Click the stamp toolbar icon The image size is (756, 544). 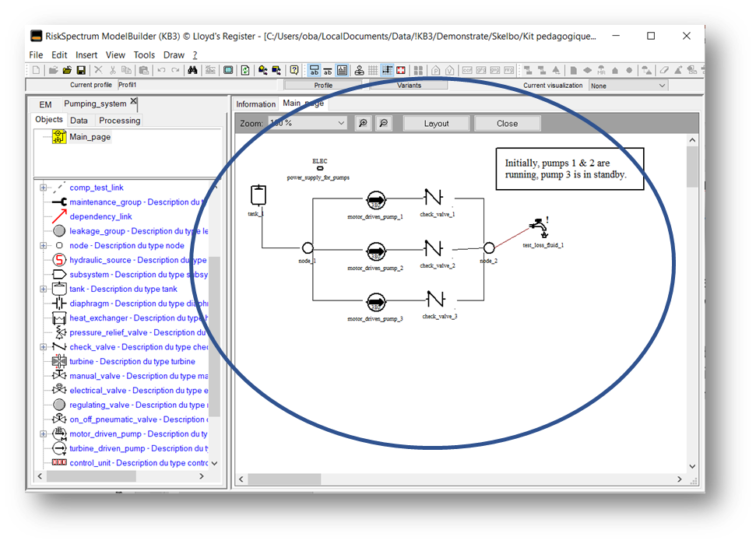click(x=359, y=70)
